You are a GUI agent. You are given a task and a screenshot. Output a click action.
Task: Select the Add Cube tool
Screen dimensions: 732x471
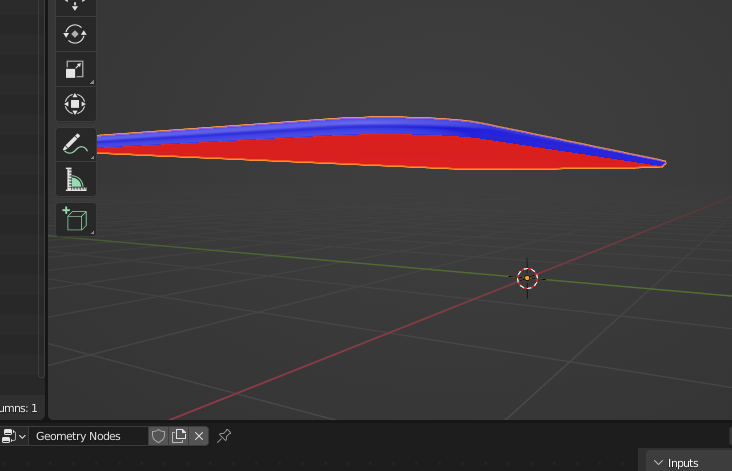coord(76,219)
